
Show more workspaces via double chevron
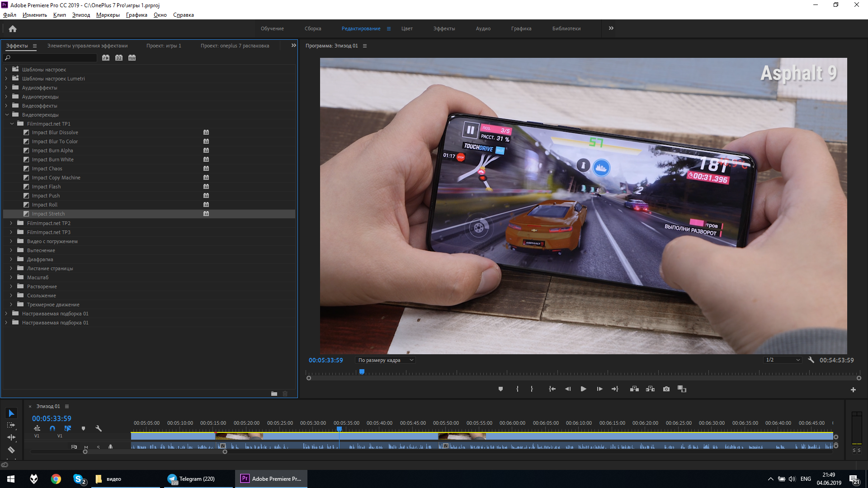click(611, 28)
